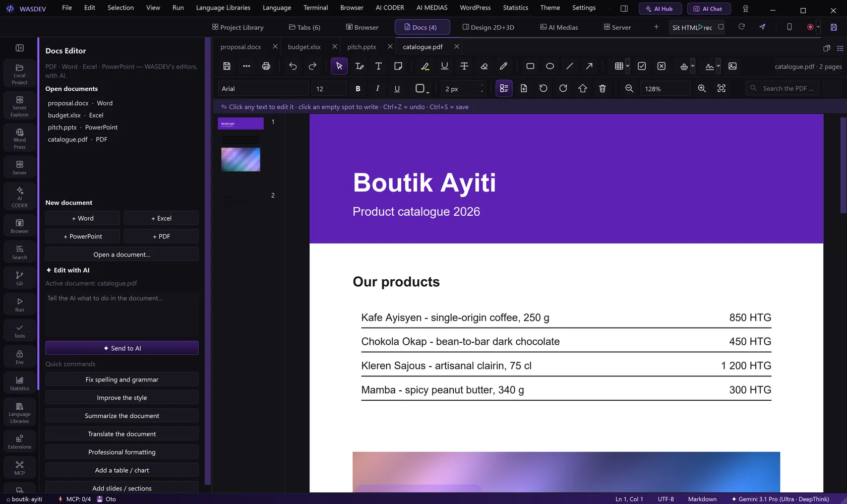
Task: Open the Arial font family dropdown
Action: (x=263, y=88)
